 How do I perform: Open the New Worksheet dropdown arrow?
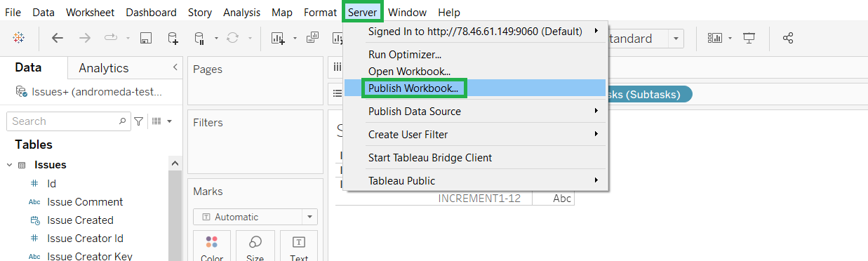pos(295,39)
